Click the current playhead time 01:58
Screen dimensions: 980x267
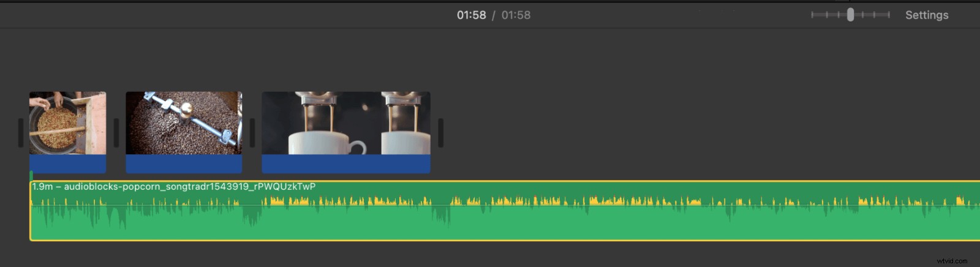[x=472, y=15]
